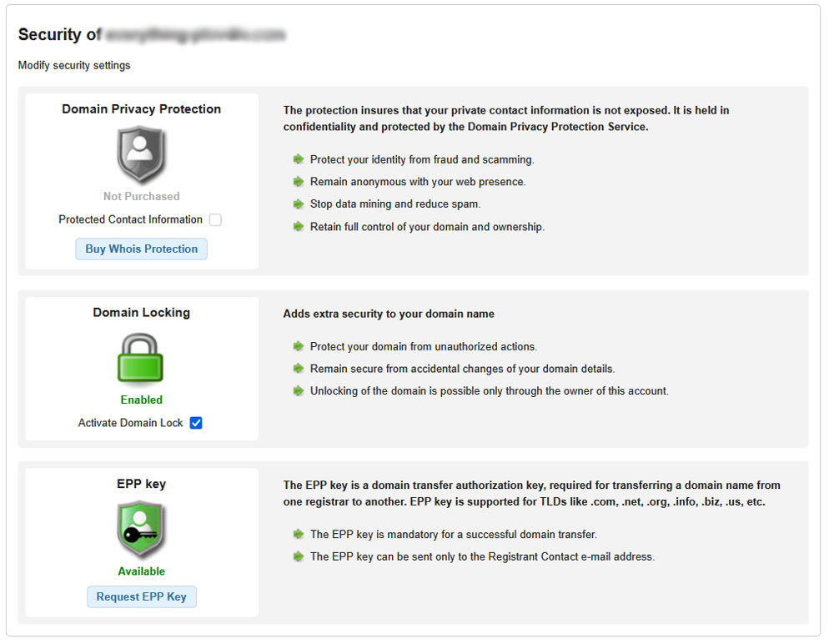Click the green arrow beside 'Protect your identity'
Screen dimensions: 834x644
299,159
